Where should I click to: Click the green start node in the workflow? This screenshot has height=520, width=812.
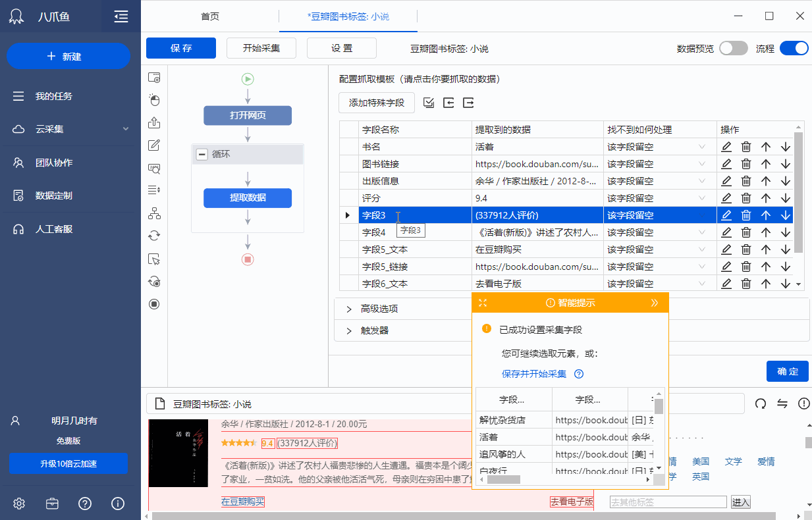pos(248,79)
